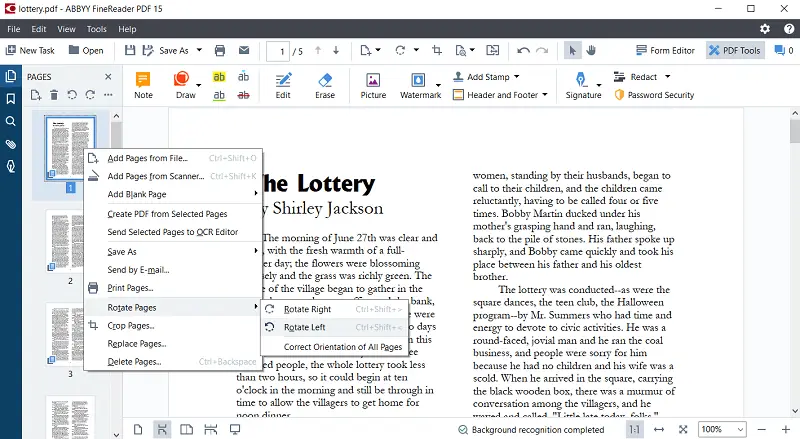Click the E-mail envelope icon
Screen dimensions: 800x439
tap(244, 50)
